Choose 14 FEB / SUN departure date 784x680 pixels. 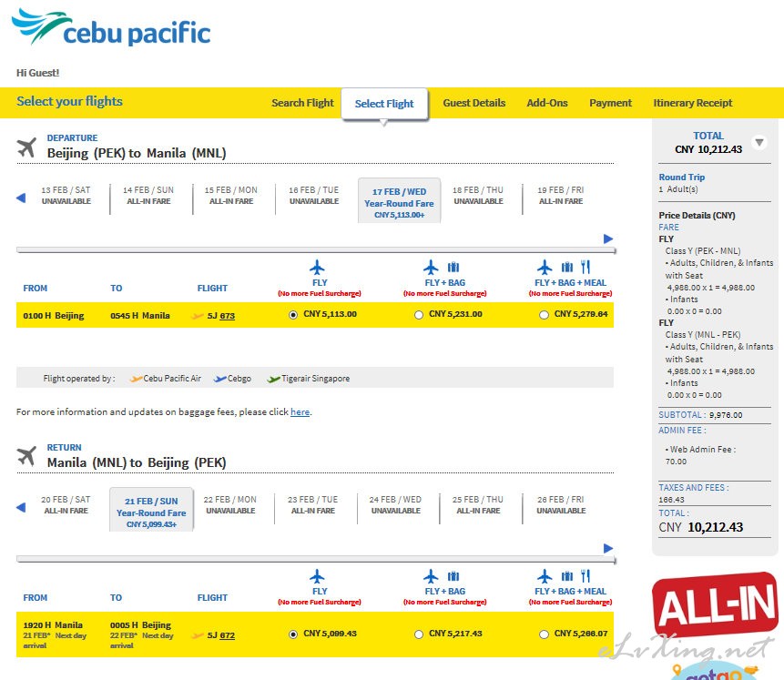148,196
